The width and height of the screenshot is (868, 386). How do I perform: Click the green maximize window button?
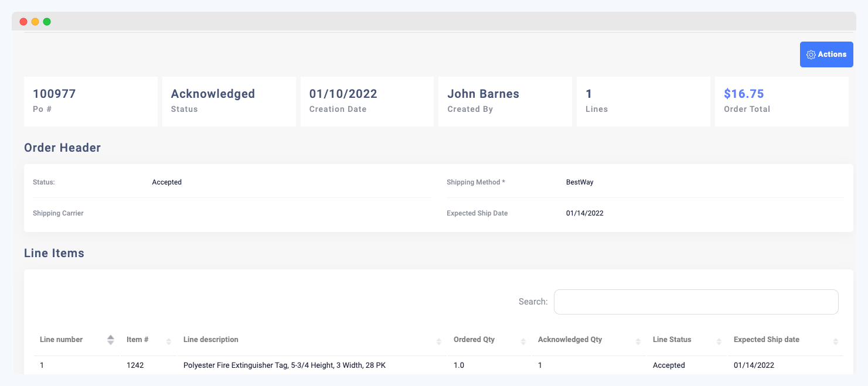point(46,21)
